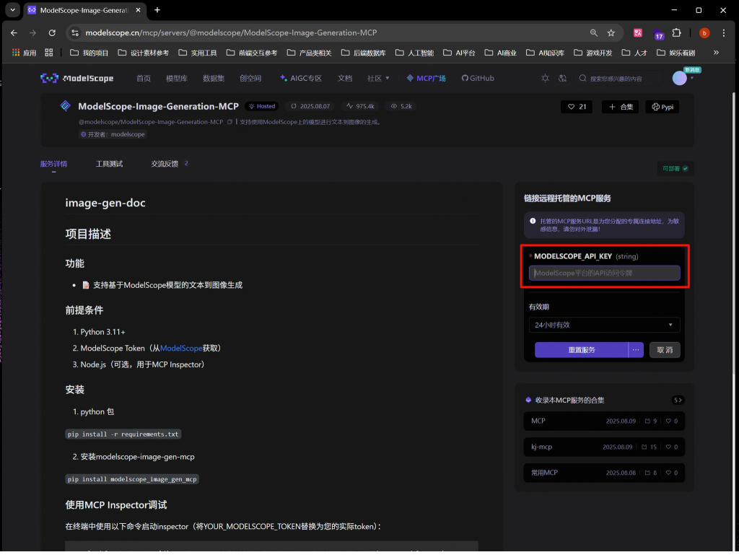The height and width of the screenshot is (560, 739).
Task: Click the heart like button showing 21
Action: [577, 107]
